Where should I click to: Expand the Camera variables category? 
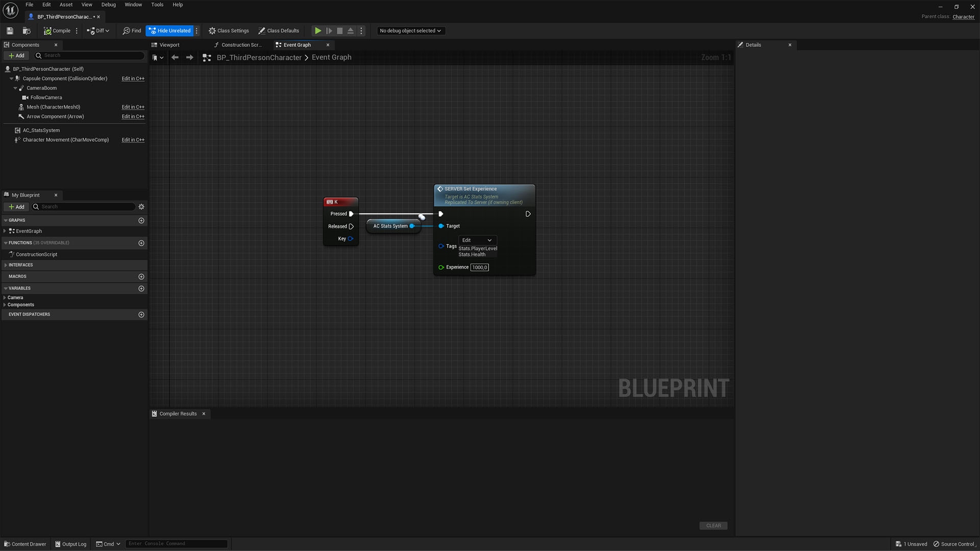click(x=5, y=297)
